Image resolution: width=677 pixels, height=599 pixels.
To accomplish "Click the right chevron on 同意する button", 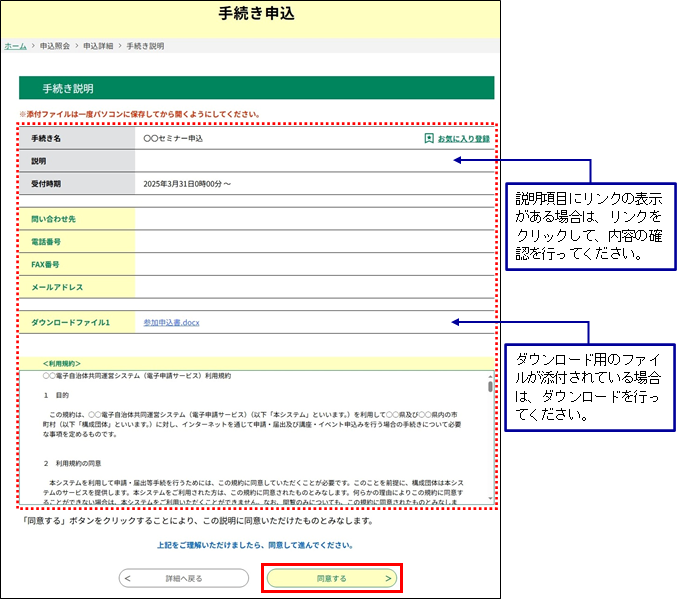I will click(x=387, y=578).
